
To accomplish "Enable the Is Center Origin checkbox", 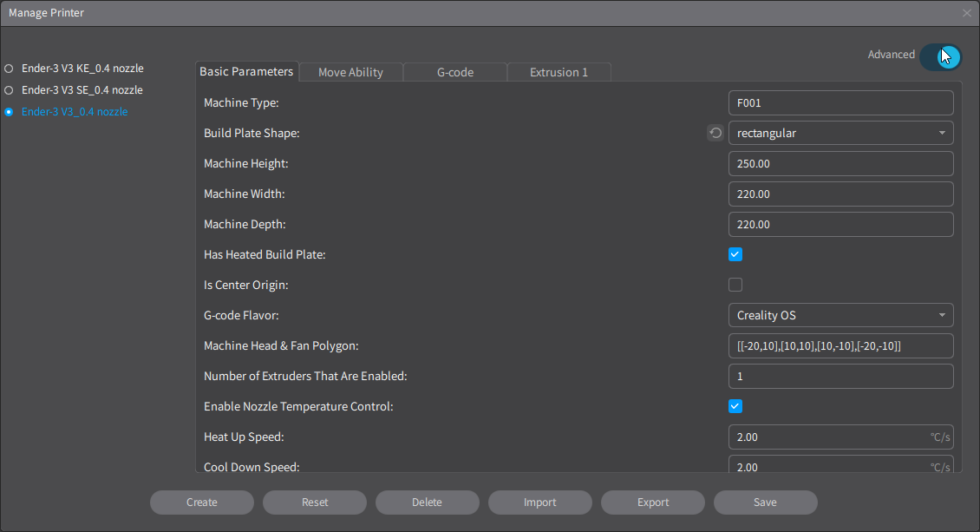I will pos(735,285).
